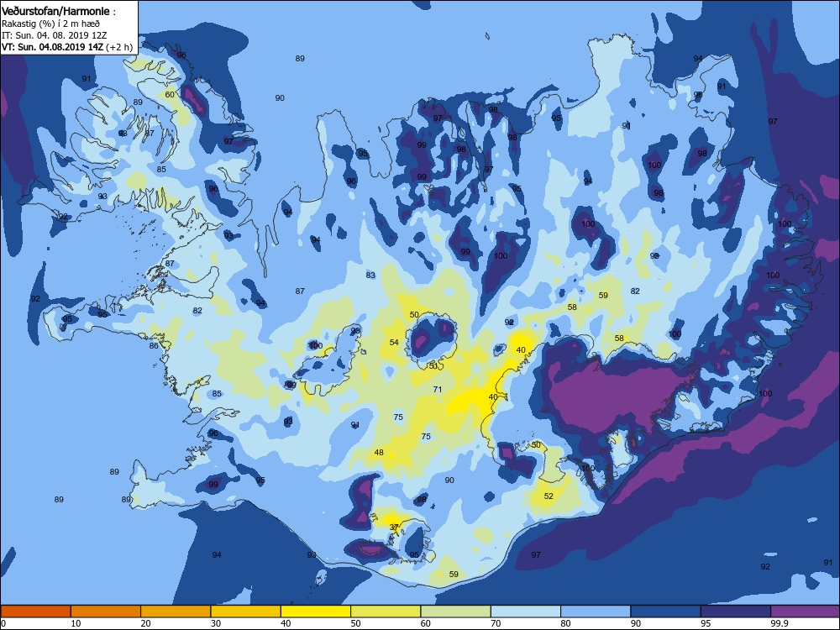
Task: Pick the yellow-green 60–70 legend swatch
Action: pyautogui.click(x=456, y=612)
